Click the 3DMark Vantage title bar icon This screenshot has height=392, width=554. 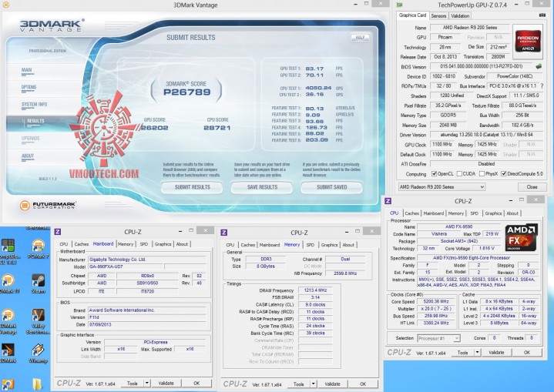click(6, 5)
